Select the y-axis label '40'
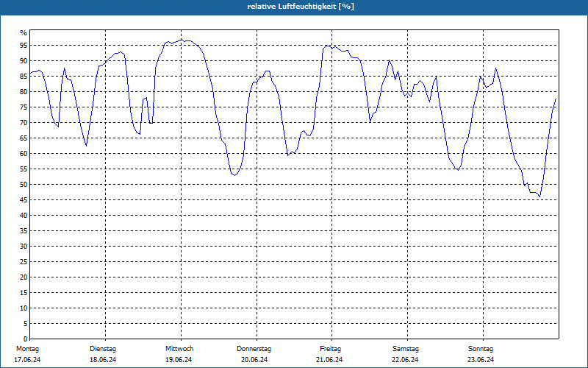Screen dimensions: 588x368 (24, 215)
